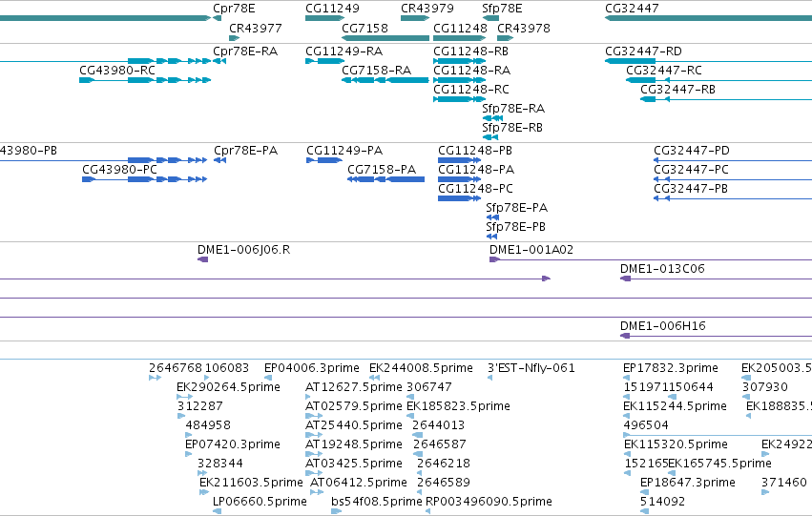The height and width of the screenshot is (516, 812).
Task: Open EST EP04006.3prime
Action: [312, 368]
